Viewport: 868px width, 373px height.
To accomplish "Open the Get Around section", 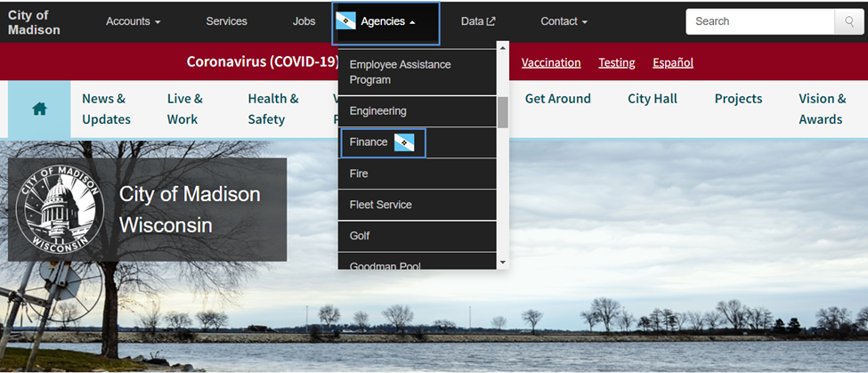I will pyautogui.click(x=558, y=99).
